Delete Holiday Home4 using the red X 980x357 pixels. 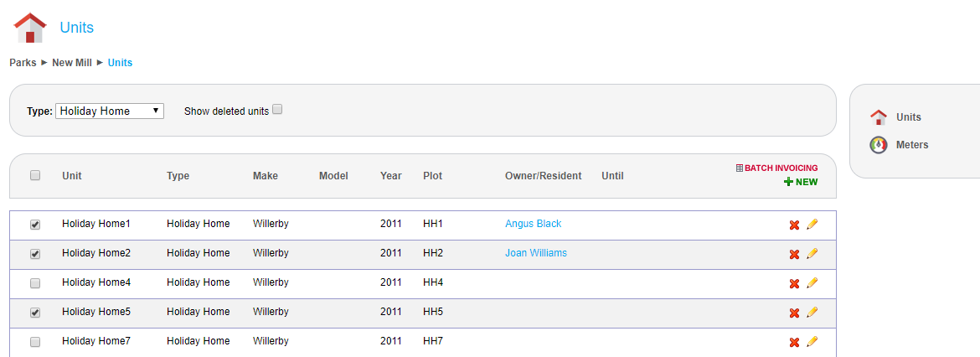(x=794, y=283)
